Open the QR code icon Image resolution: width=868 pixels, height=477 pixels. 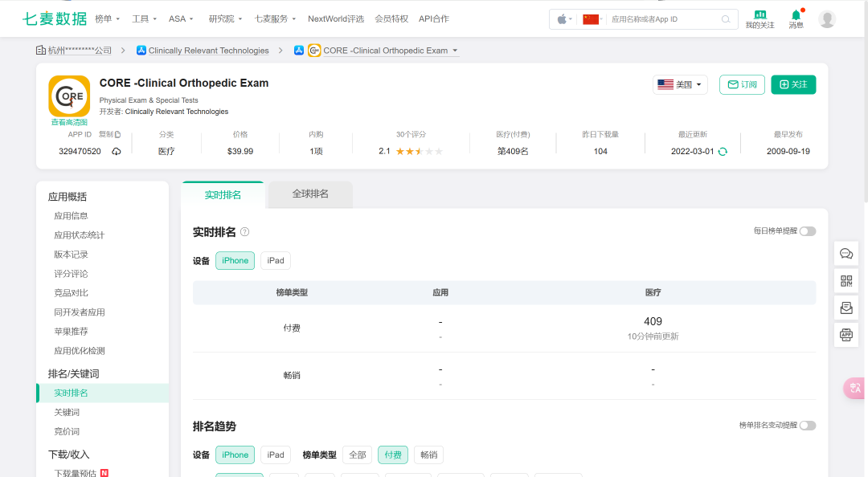tap(846, 280)
